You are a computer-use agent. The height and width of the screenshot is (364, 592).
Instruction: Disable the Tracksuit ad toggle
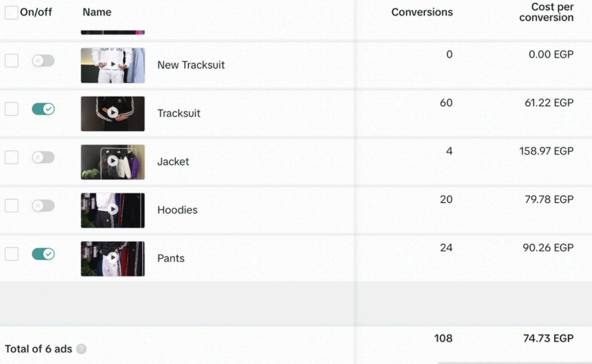43,109
